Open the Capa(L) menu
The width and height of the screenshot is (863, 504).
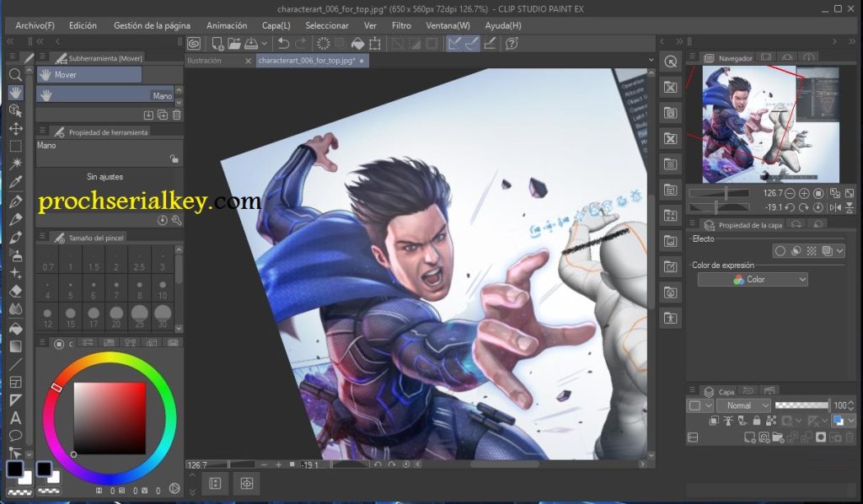point(276,25)
